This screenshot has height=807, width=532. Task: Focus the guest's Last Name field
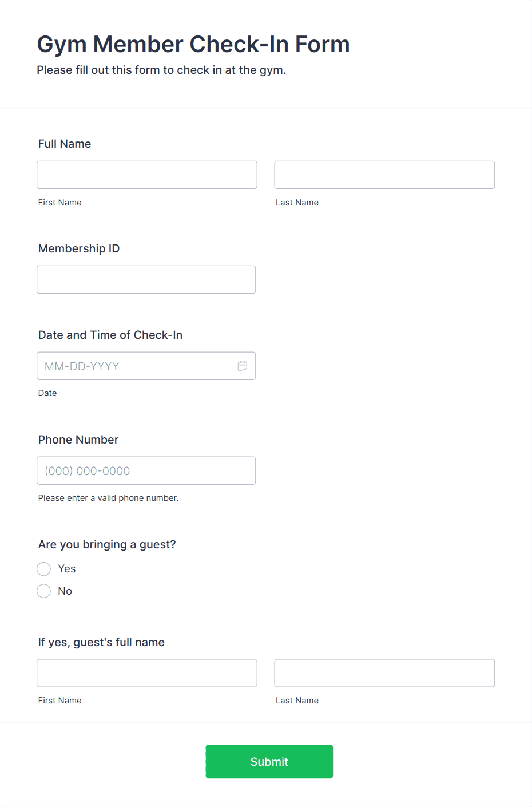click(x=384, y=673)
